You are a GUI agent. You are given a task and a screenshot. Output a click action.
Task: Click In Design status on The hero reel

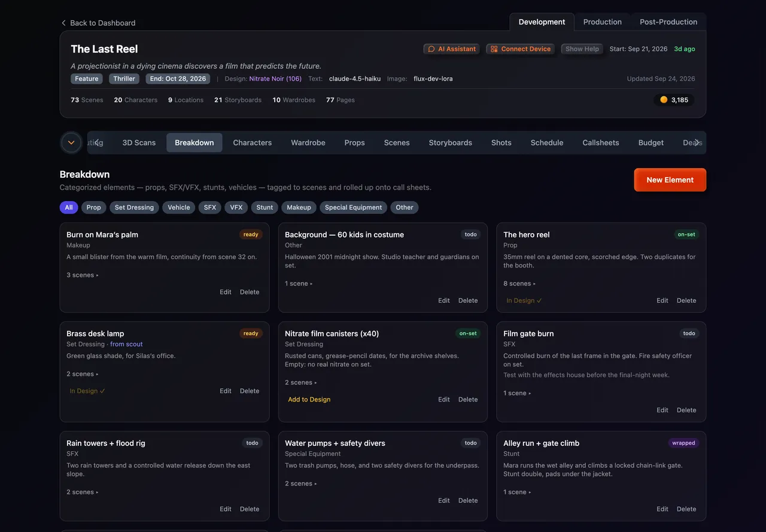[524, 301]
